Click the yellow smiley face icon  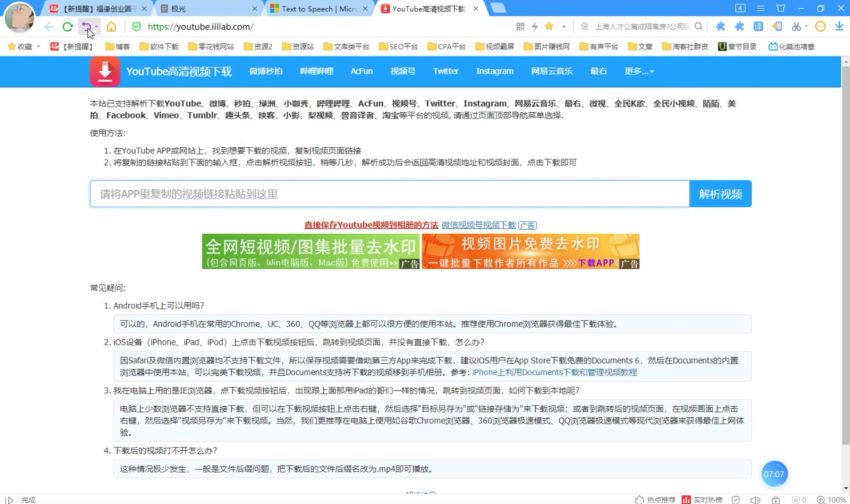(820, 26)
